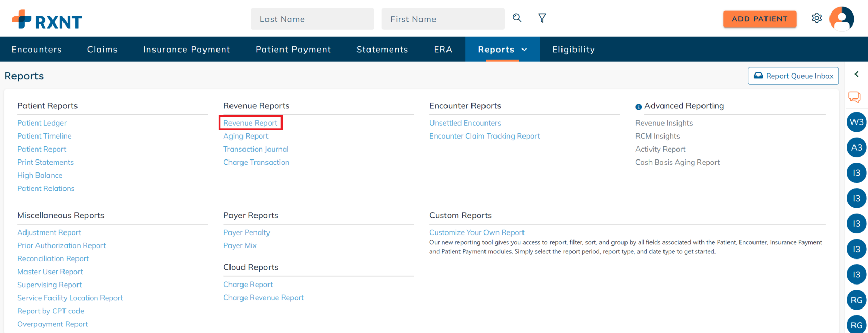Select Activity Report under Advanced Reporting
868x333 pixels.
pyautogui.click(x=660, y=149)
